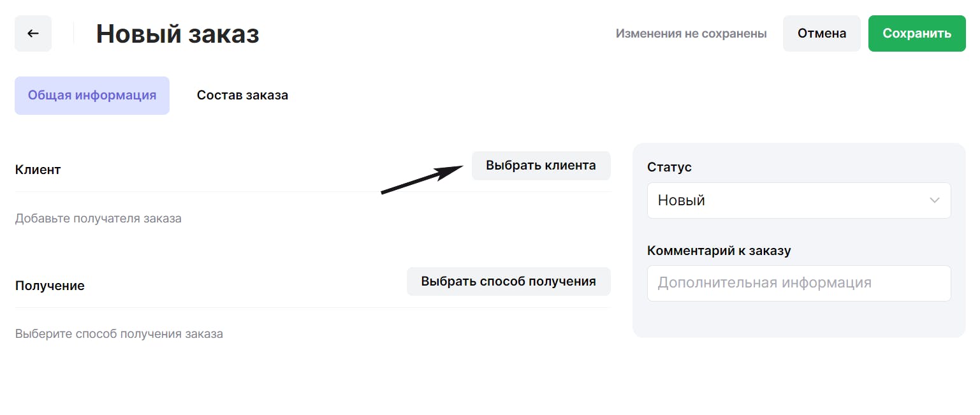Click the Новый заказ page heading
The image size is (980, 415).
click(177, 34)
